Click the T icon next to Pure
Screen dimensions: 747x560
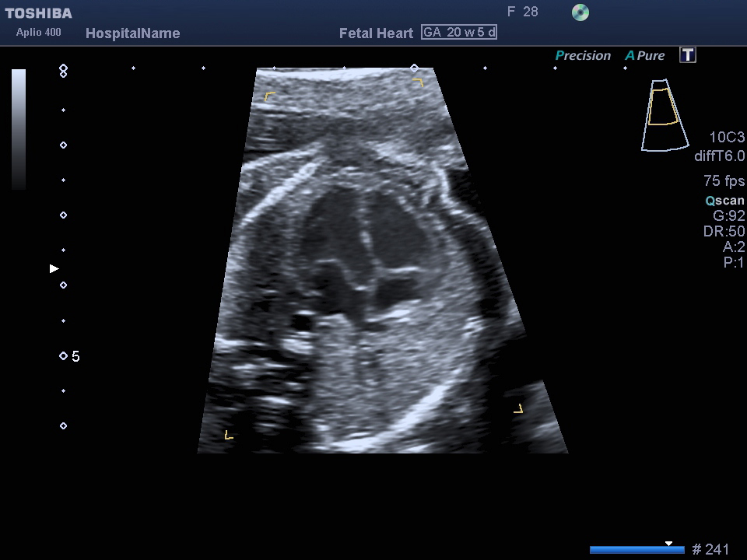click(x=687, y=55)
